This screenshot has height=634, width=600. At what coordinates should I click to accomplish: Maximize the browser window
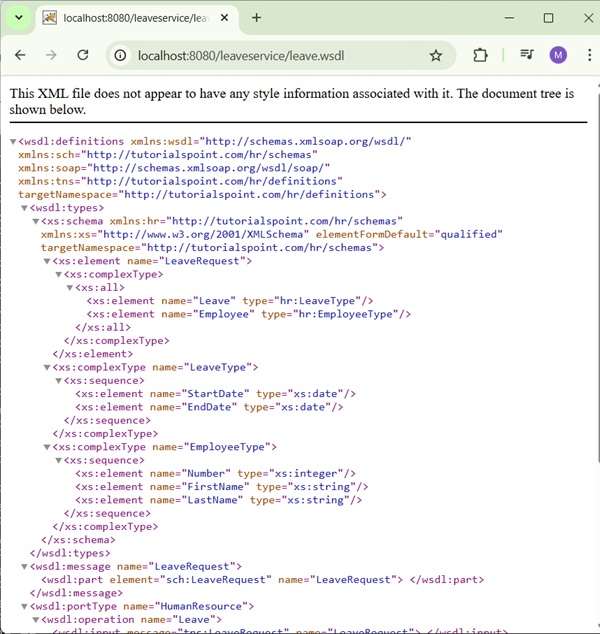coord(548,18)
